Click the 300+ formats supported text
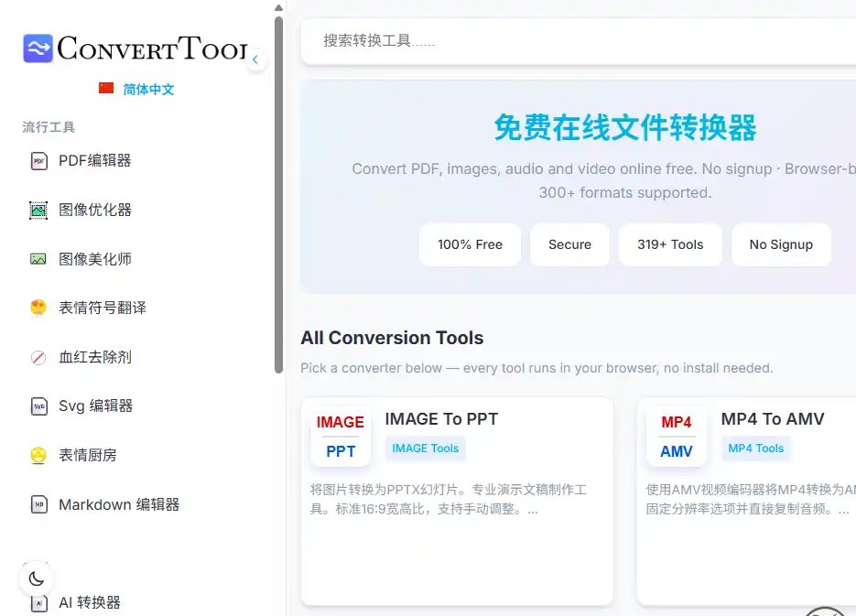 coord(625,192)
